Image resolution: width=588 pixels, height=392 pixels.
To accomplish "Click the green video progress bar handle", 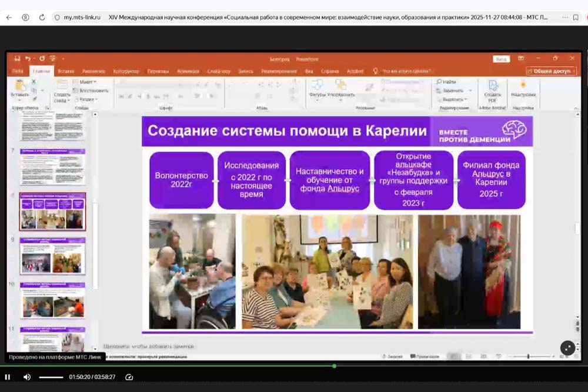I will 334,366.
